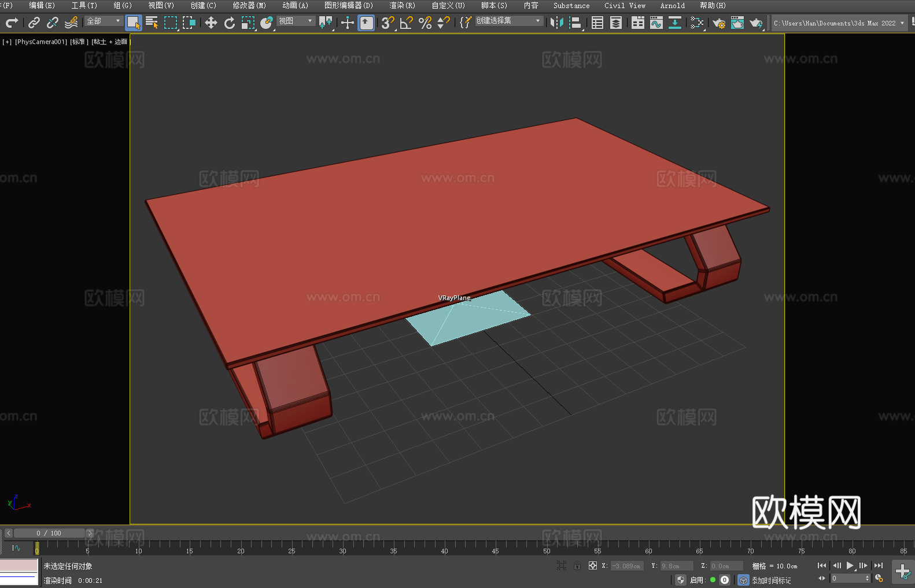The image size is (915, 588).
Task: Open reference coordinate system 视图 dropdown
Action: [x=296, y=21]
